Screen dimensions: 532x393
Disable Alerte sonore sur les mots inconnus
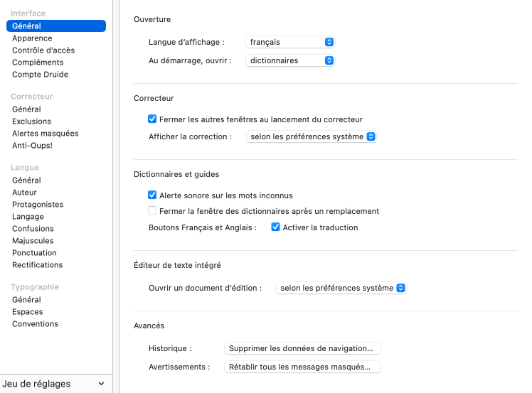[152, 195]
